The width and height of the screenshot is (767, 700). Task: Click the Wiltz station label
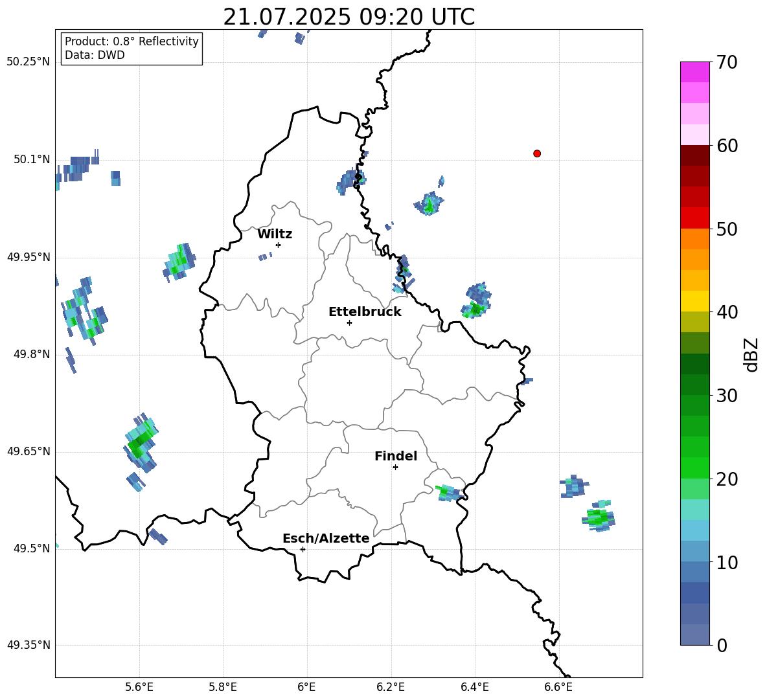tap(275, 234)
